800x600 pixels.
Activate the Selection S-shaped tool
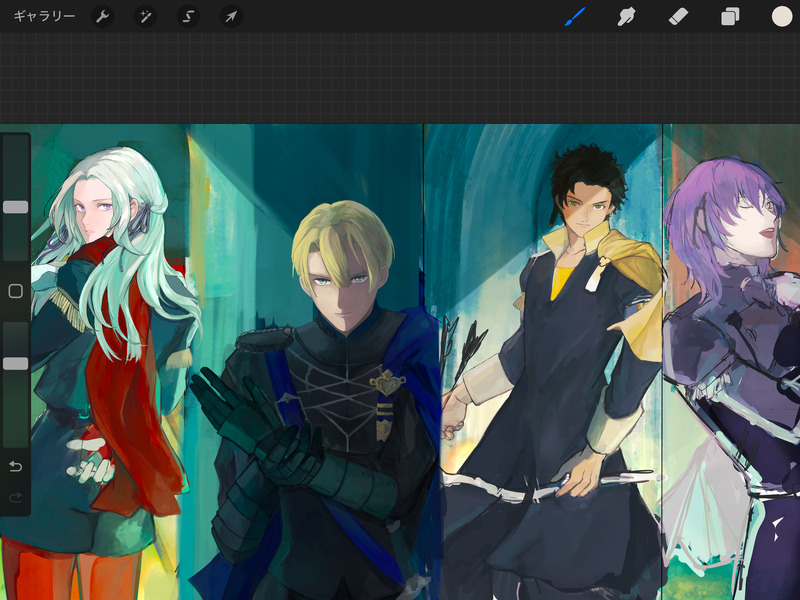coord(188,17)
